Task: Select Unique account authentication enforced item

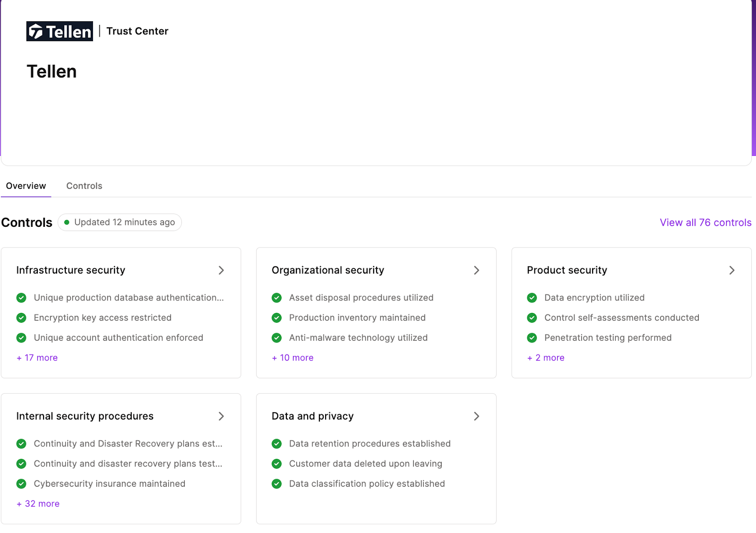Action: click(119, 338)
